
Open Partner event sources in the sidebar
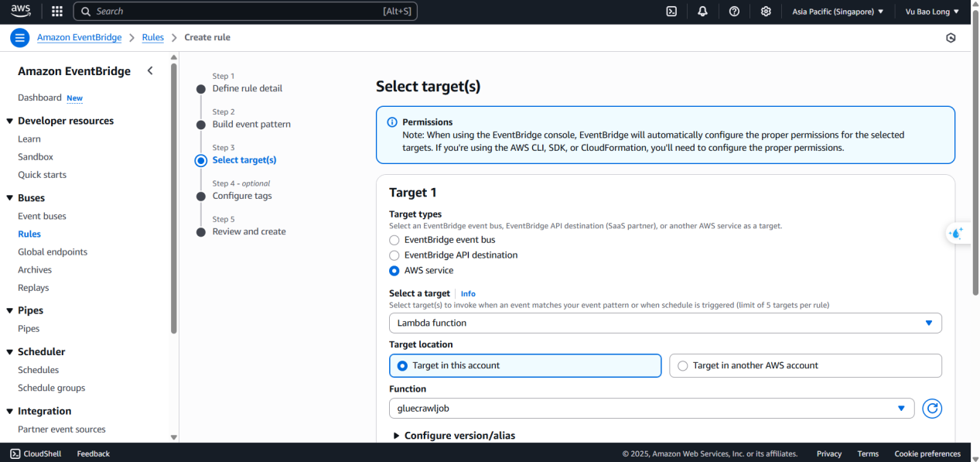pos(62,429)
